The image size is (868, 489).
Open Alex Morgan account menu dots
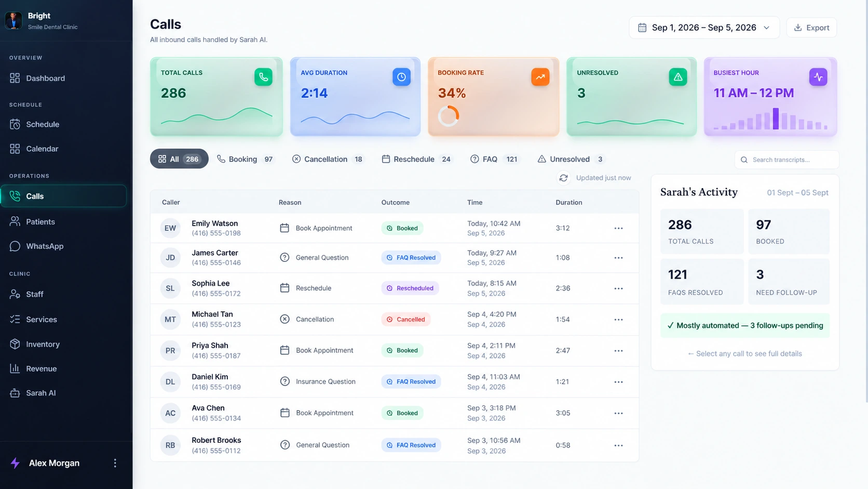click(115, 463)
